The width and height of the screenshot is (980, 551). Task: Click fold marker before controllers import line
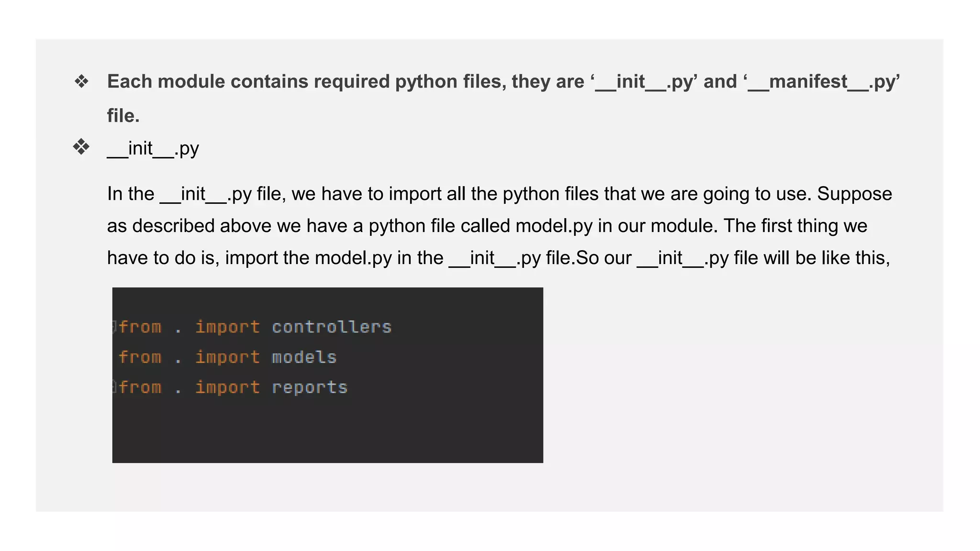[x=114, y=327]
